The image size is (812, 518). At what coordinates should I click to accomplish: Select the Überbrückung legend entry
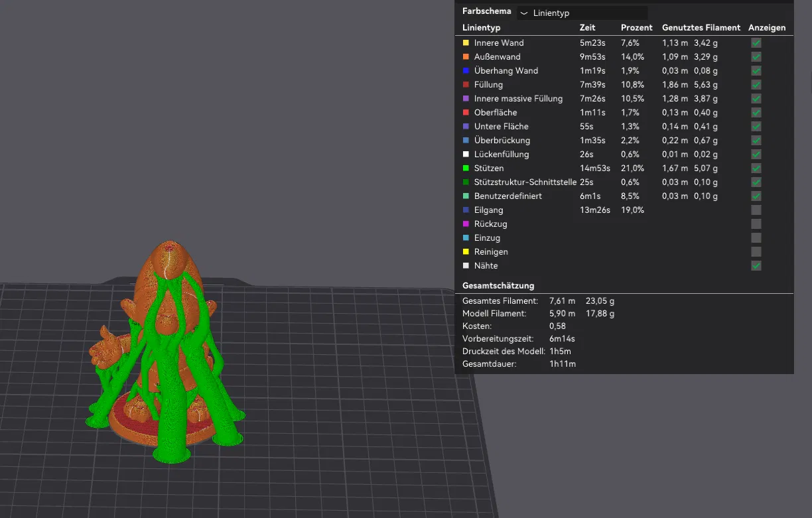pos(502,141)
